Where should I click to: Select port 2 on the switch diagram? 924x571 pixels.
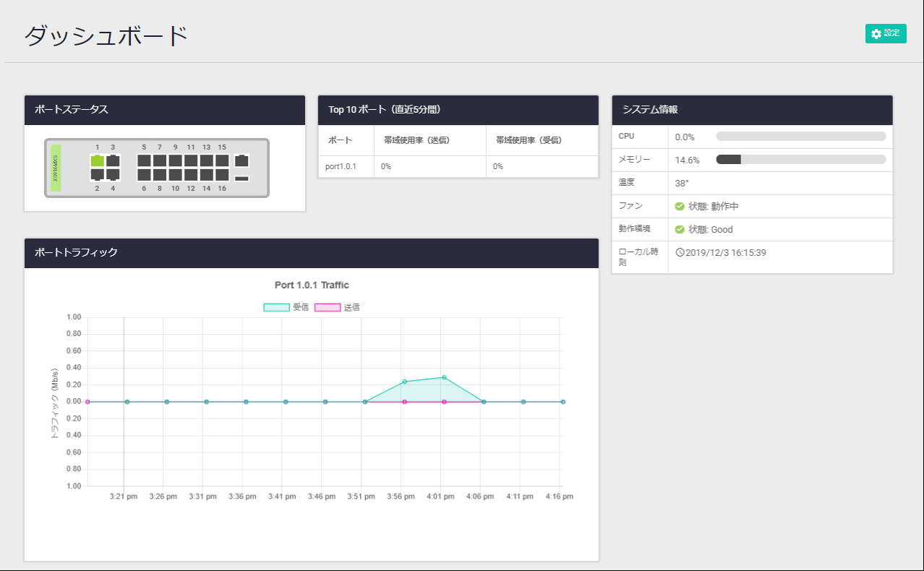(97, 174)
